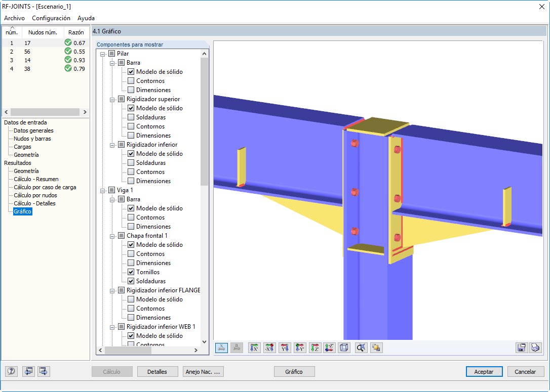
Task: Click green check status icon for node 56
Action: [x=68, y=51]
